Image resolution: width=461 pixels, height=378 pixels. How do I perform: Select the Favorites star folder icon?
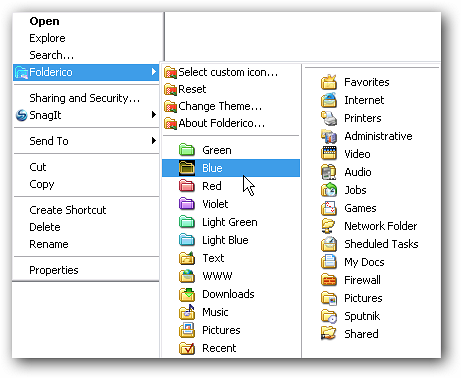329,82
